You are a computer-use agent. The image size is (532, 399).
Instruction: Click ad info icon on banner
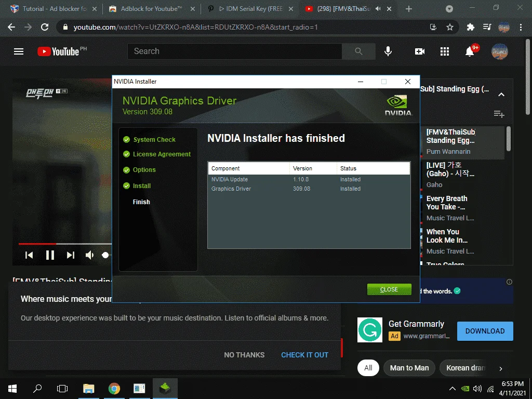coord(509,282)
